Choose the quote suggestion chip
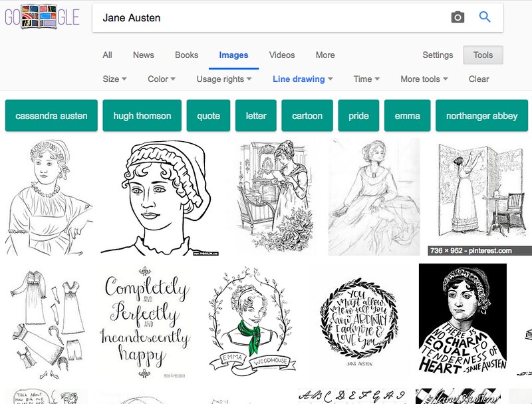This screenshot has height=404, width=532. point(208,115)
